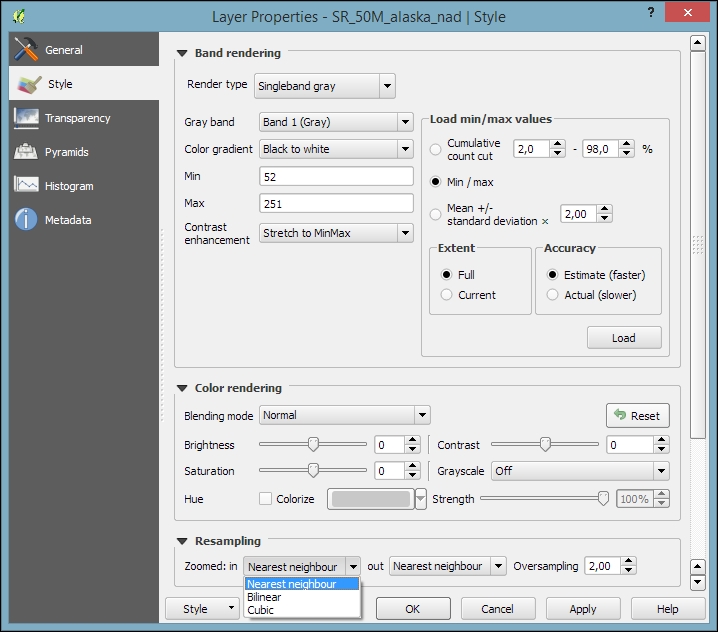Choose Bilinear from the resampling list
The width and height of the screenshot is (718, 632).
point(265,597)
